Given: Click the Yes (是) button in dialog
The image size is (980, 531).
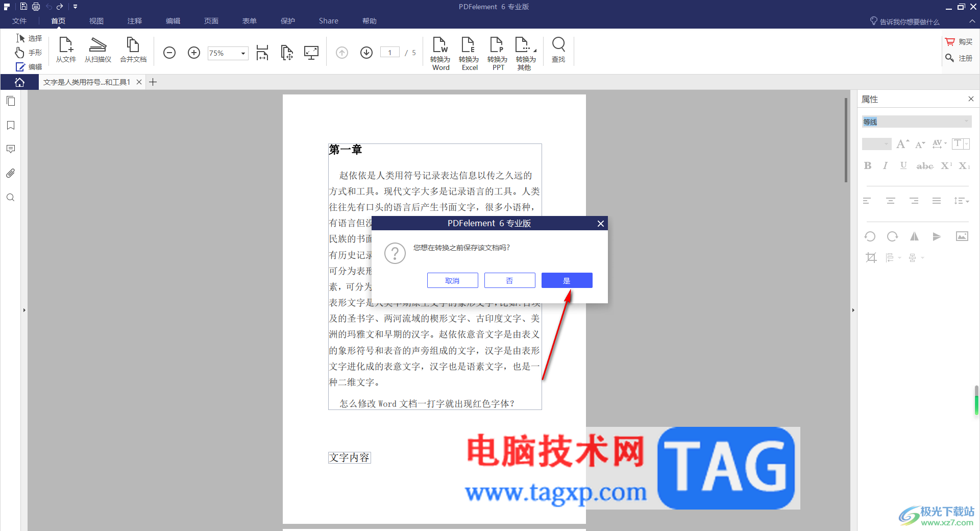Looking at the screenshot, I should 567,280.
